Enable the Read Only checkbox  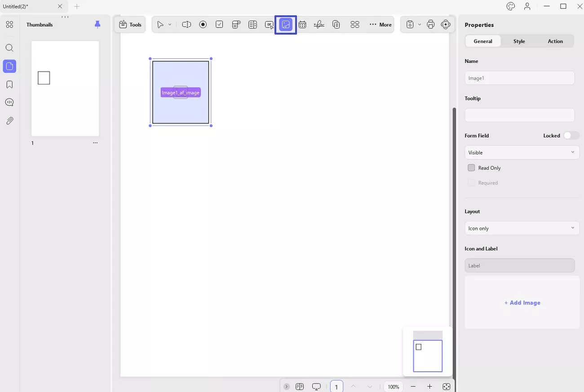(x=471, y=167)
